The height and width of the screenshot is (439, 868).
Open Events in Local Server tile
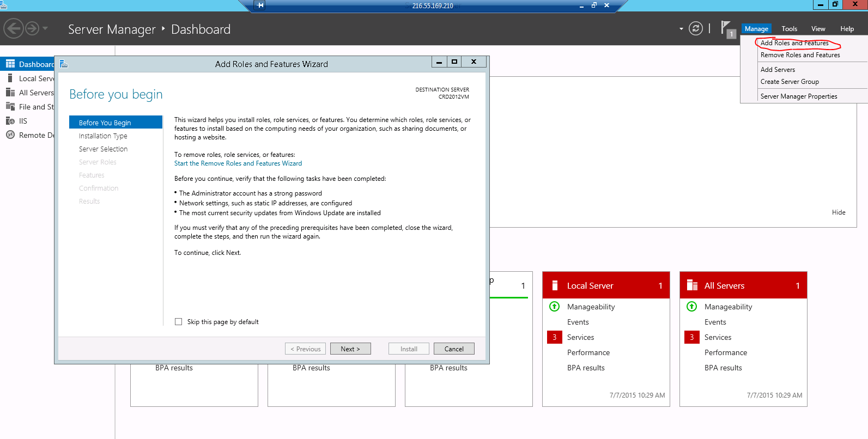pyautogui.click(x=578, y=322)
